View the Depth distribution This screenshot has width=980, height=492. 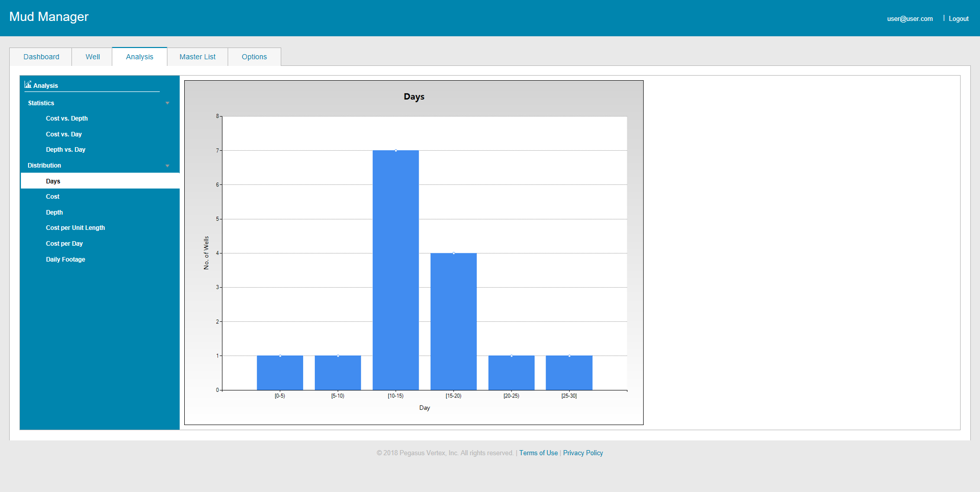(54, 213)
